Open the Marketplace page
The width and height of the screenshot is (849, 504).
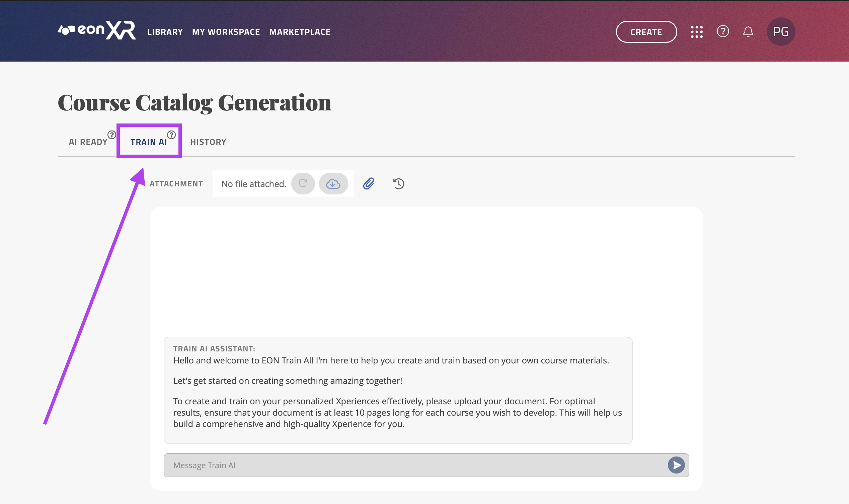point(300,32)
